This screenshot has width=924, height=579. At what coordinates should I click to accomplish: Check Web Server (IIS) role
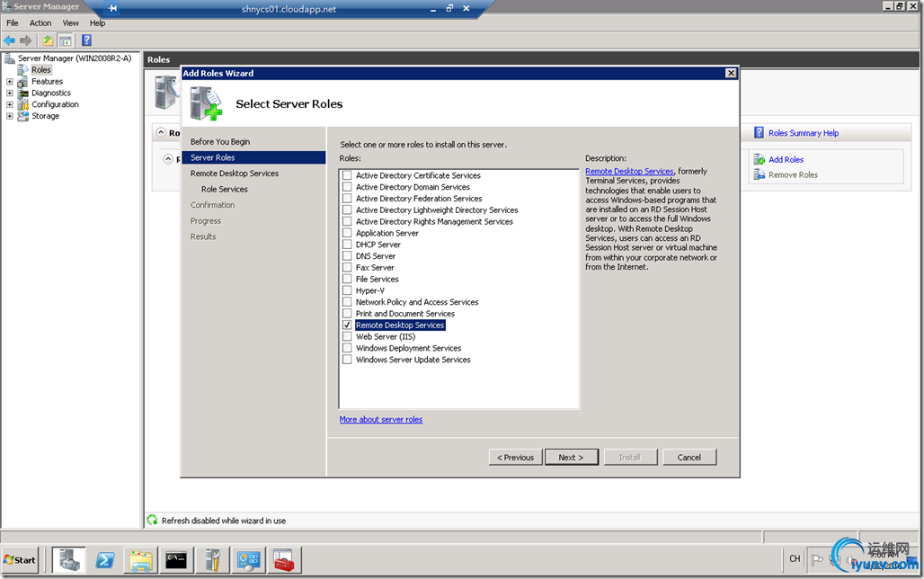347,336
